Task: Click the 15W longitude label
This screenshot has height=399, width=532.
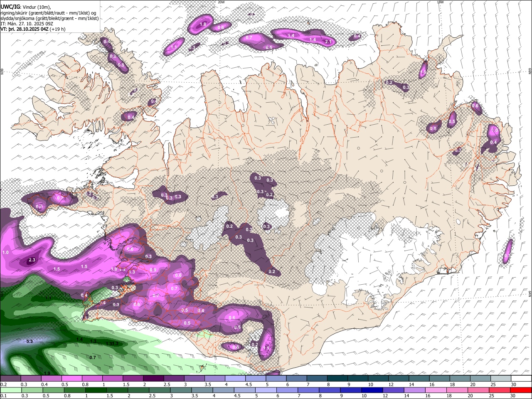Action: (x=441, y=2)
